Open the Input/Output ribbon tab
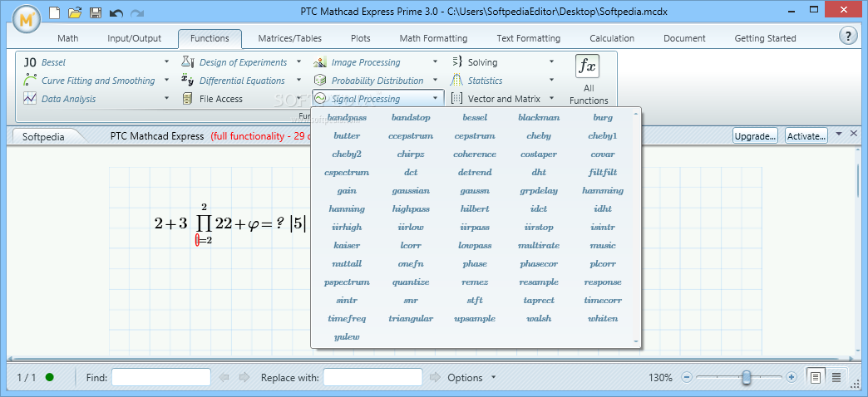The width and height of the screenshot is (868, 397). click(x=135, y=38)
